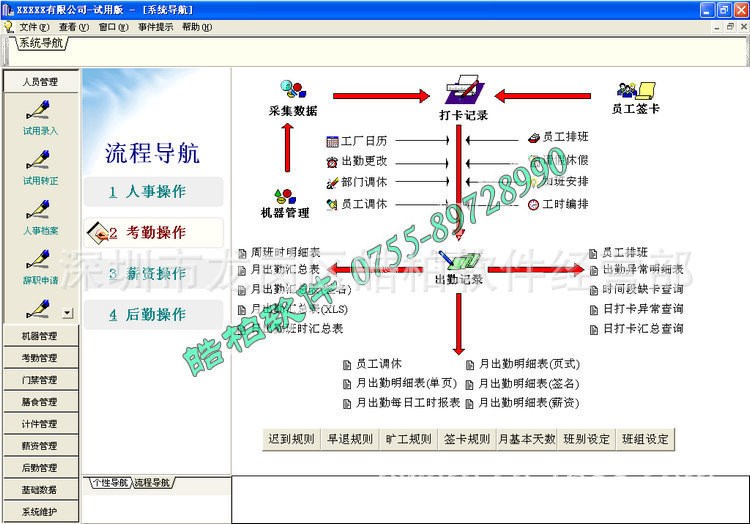The height and width of the screenshot is (524, 750).
Task: Click the small scroll-down arrow in sidebar
Action: tap(67, 313)
